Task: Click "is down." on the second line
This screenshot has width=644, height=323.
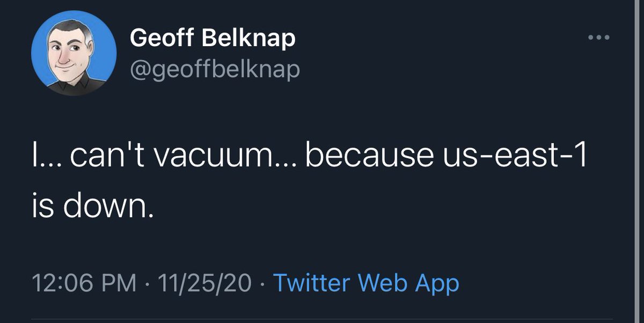Action: tap(92, 204)
